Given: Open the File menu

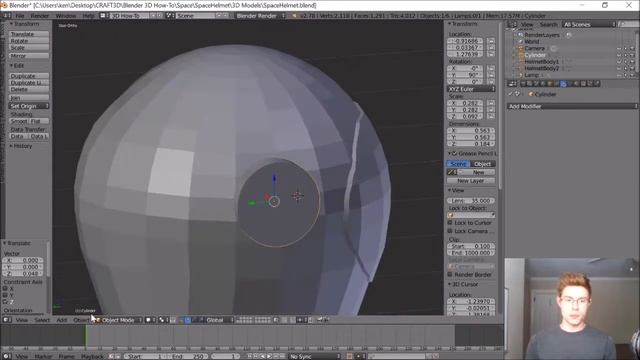Looking at the screenshot, I should click(x=20, y=16).
